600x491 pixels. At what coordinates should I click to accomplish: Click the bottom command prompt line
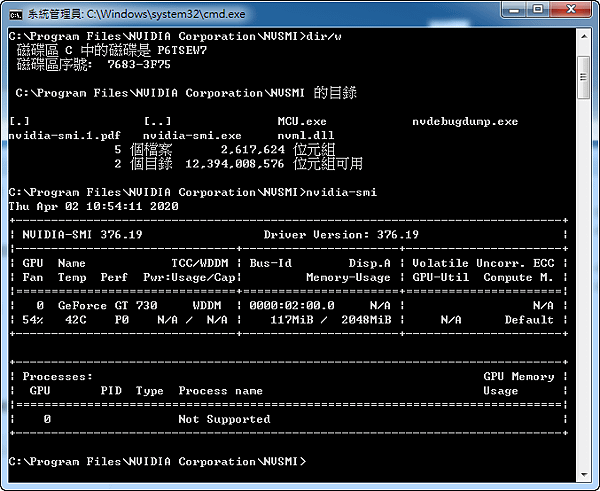157,462
